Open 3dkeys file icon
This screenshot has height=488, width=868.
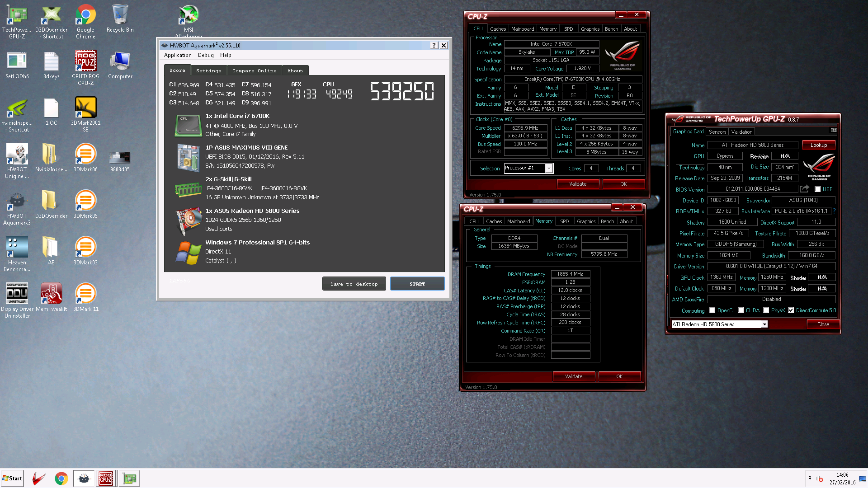51,65
